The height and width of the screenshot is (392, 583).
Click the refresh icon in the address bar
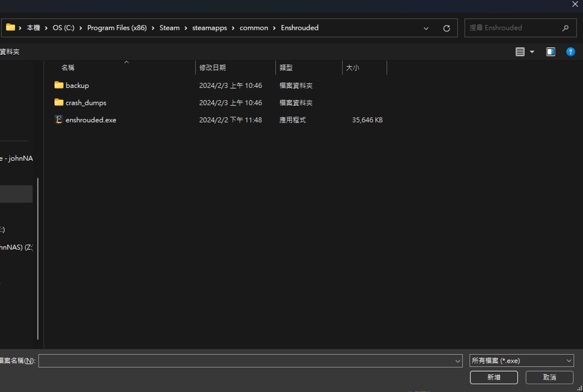click(446, 27)
